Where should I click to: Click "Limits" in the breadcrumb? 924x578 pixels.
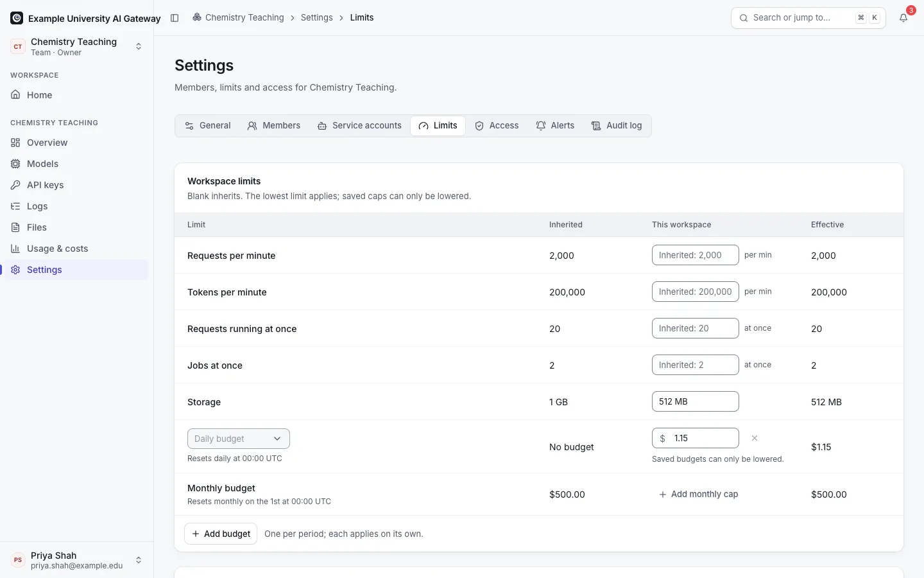point(362,17)
